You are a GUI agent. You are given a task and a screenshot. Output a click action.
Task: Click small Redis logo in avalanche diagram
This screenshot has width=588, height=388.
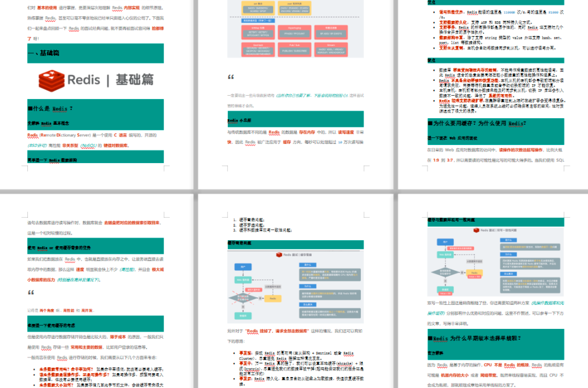[279, 255]
